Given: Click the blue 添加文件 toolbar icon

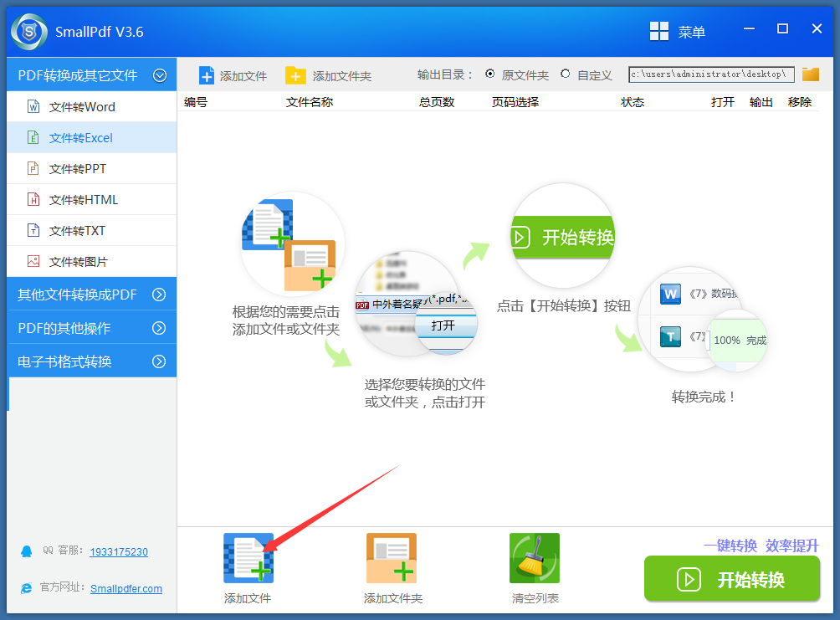Looking at the screenshot, I should (207, 75).
